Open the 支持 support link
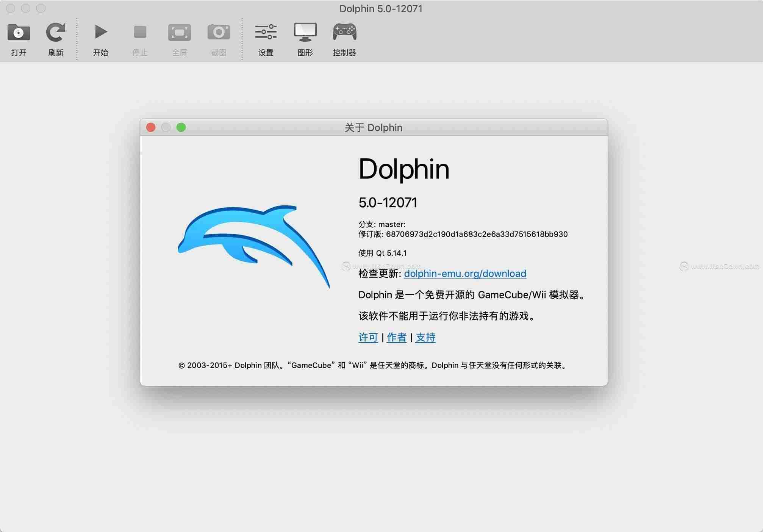Screen dimensions: 763x532 tap(425, 337)
